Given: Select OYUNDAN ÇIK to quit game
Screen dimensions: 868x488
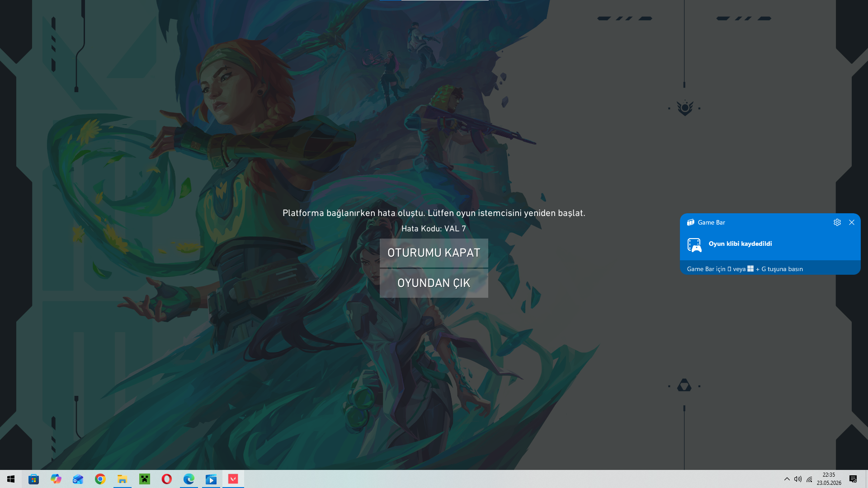Looking at the screenshot, I should point(434,283).
